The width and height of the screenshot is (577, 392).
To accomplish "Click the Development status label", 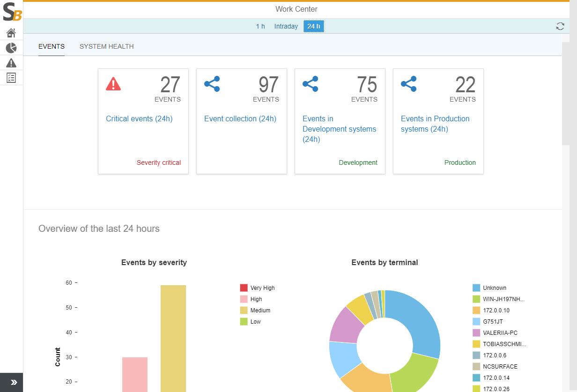I will (x=358, y=163).
